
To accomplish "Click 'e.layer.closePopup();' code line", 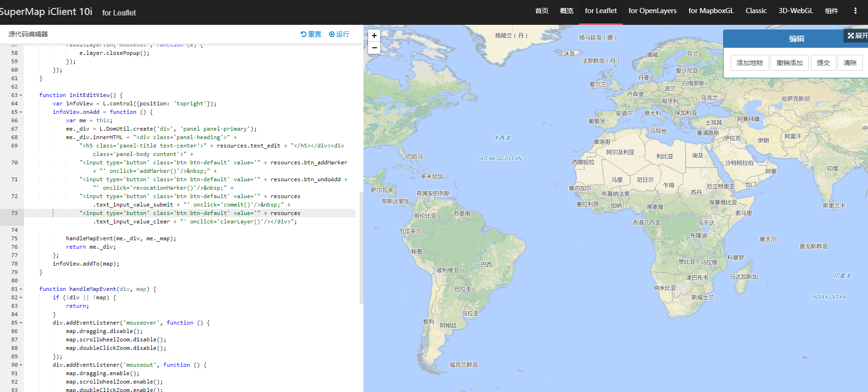I will tap(114, 53).
